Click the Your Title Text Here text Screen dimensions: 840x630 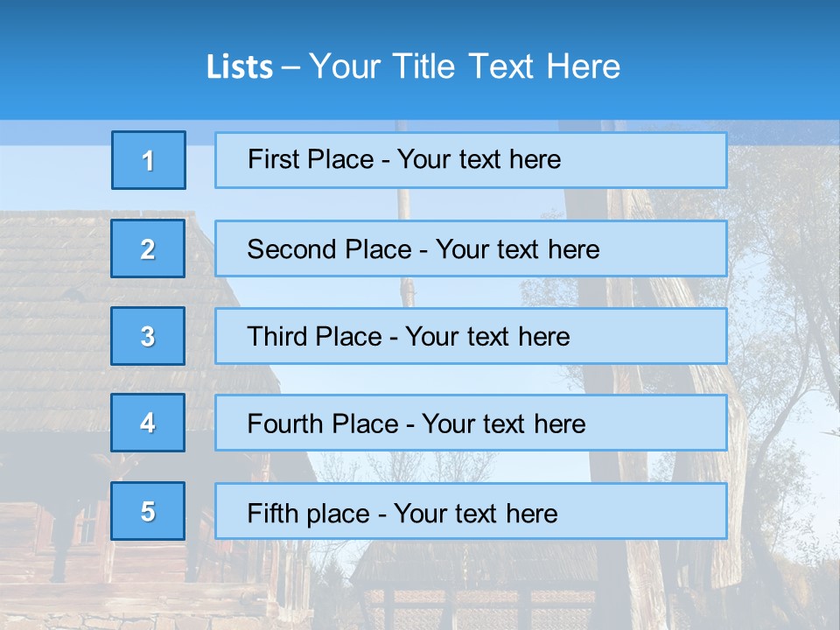click(465, 66)
